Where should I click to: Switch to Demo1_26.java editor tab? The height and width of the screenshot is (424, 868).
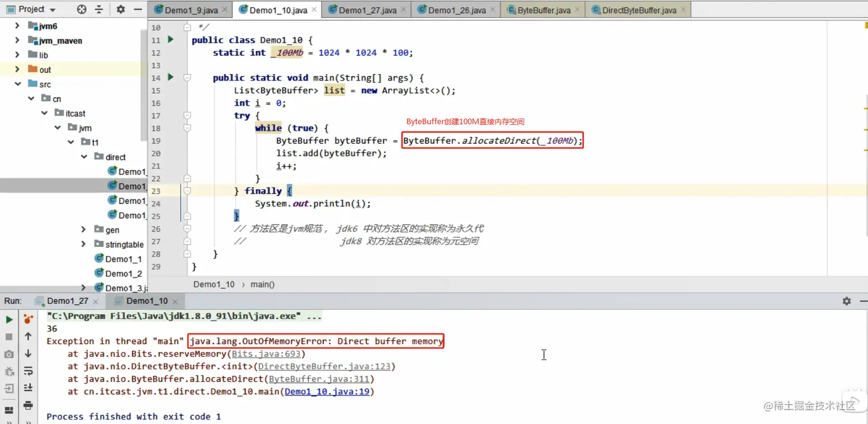click(455, 10)
